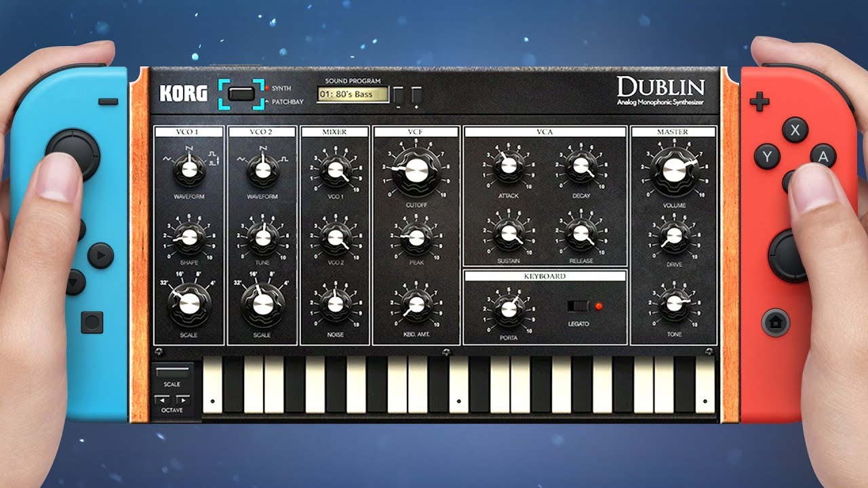Click the VCF Peak knob

416,237
